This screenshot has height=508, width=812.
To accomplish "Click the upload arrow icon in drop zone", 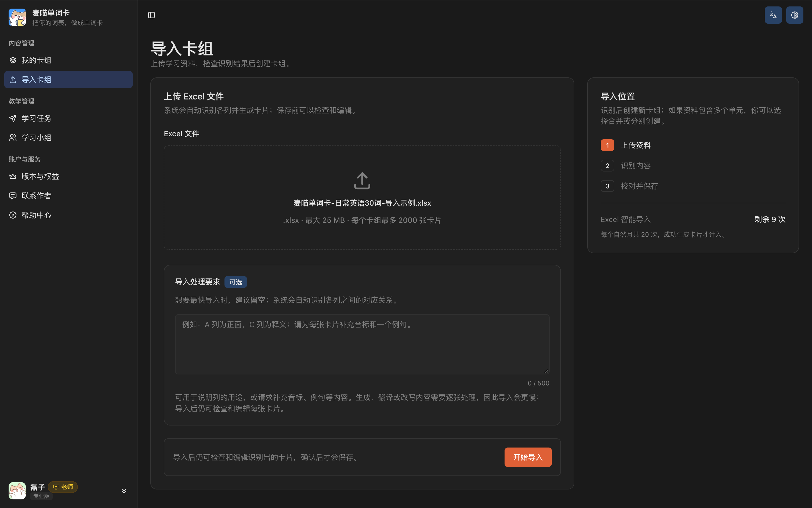I will tap(362, 181).
